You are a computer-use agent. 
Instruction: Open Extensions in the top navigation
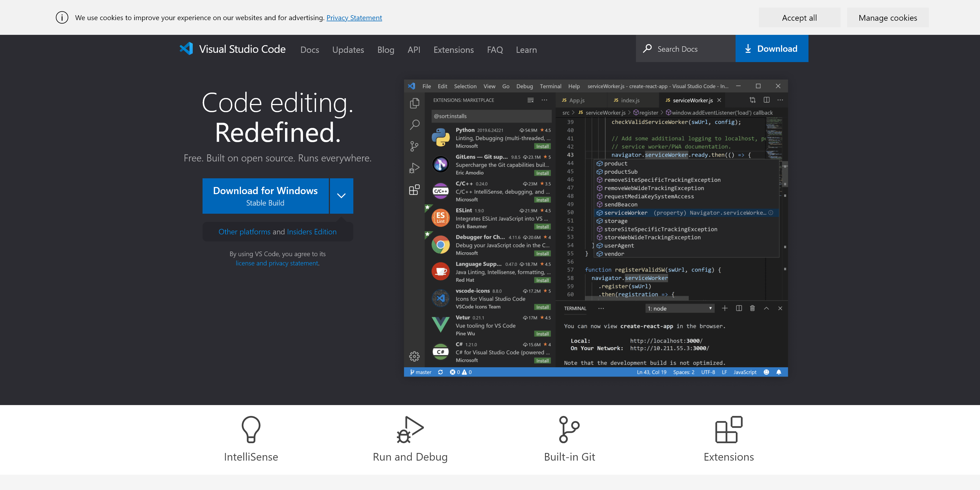pos(454,50)
